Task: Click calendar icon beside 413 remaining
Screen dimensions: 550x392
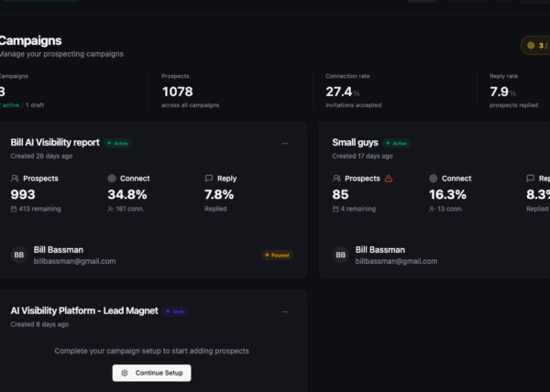Action: click(14, 209)
